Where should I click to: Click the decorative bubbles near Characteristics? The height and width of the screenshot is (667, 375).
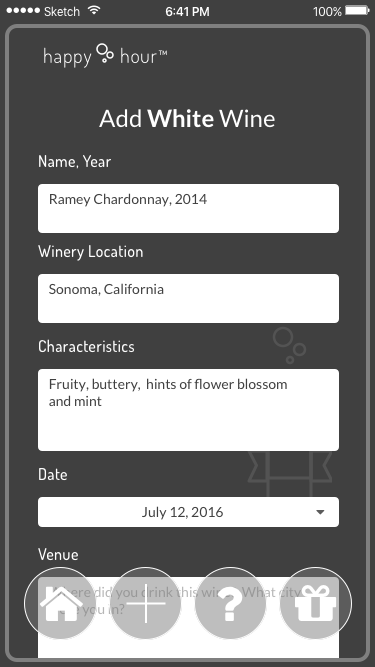[x=290, y=345]
